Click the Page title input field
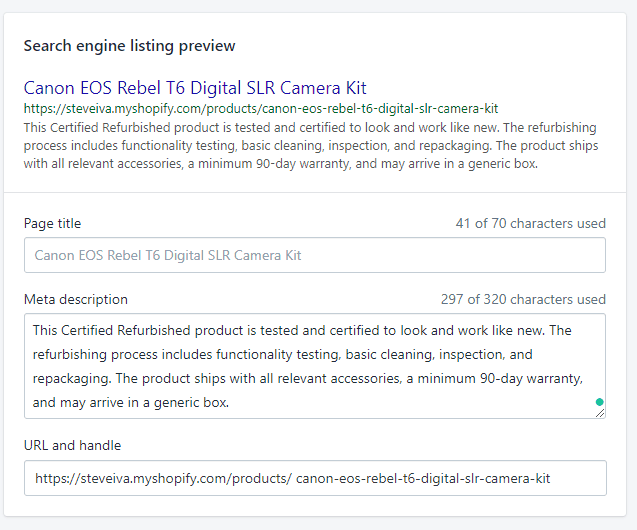The width and height of the screenshot is (637, 530). 315,255
